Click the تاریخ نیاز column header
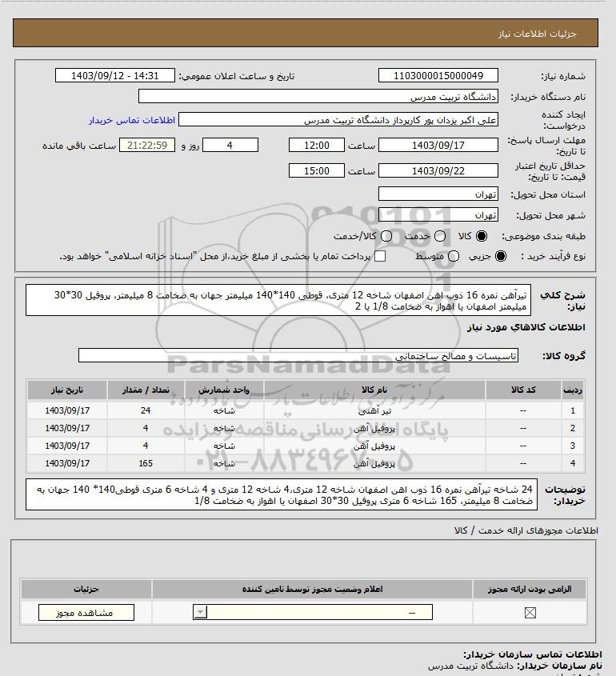Screen dimensions: 616x676 (67, 390)
